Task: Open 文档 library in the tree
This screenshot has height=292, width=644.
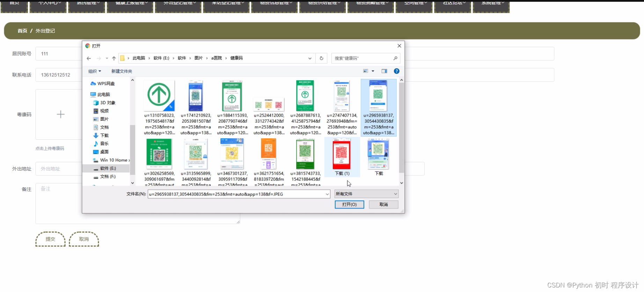Action: click(x=101, y=127)
